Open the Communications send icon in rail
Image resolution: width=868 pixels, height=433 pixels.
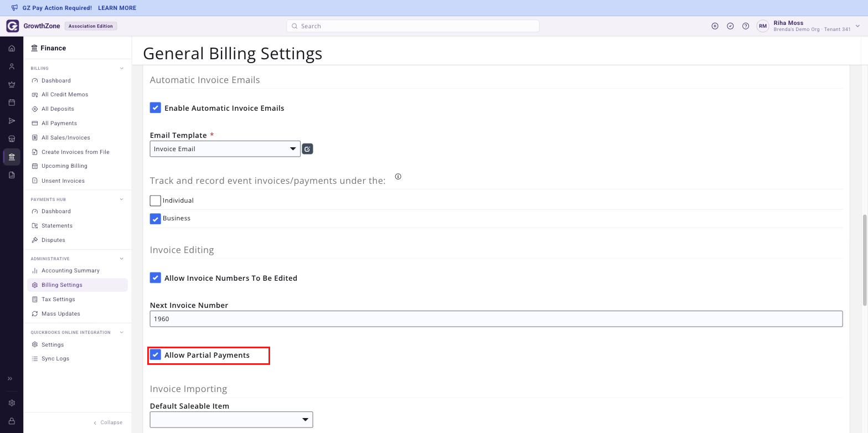12,121
